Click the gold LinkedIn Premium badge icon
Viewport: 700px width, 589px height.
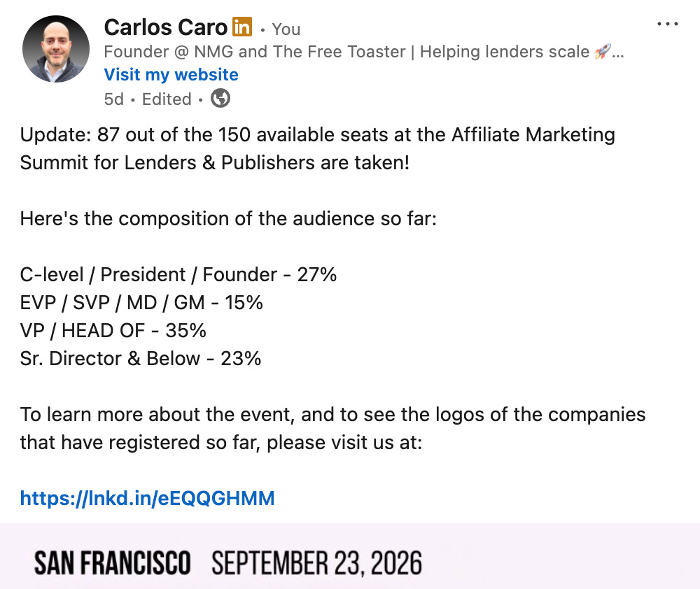(x=242, y=27)
